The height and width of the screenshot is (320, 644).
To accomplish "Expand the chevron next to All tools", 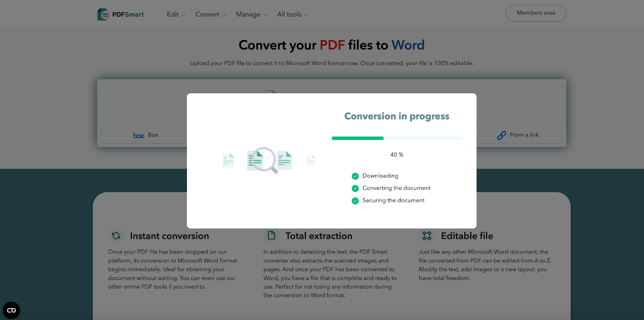I will coord(306,15).
